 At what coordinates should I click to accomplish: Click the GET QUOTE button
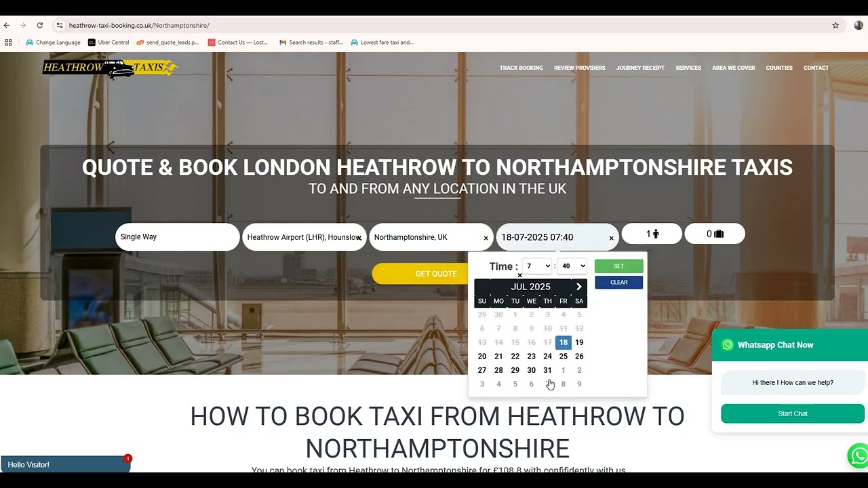pos(436,274)
